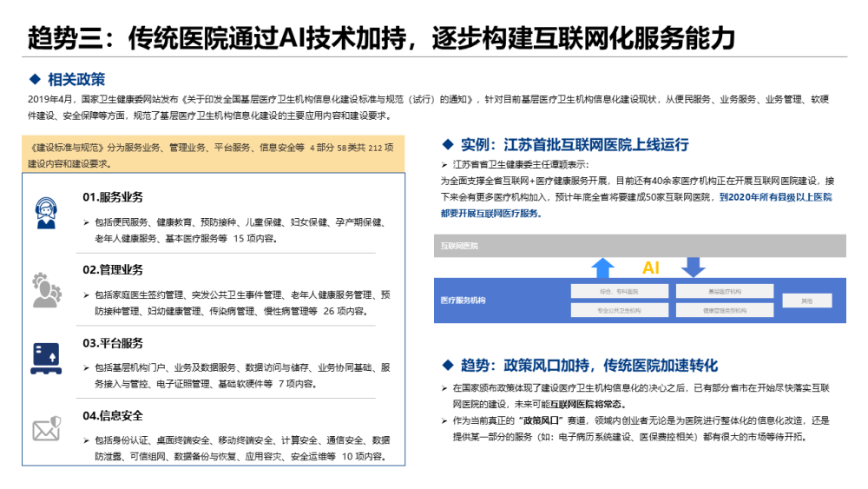Click the bold phrase 互联网医院将常态
This screenshot has width=868, height=489.
click(x=586, y=404)
